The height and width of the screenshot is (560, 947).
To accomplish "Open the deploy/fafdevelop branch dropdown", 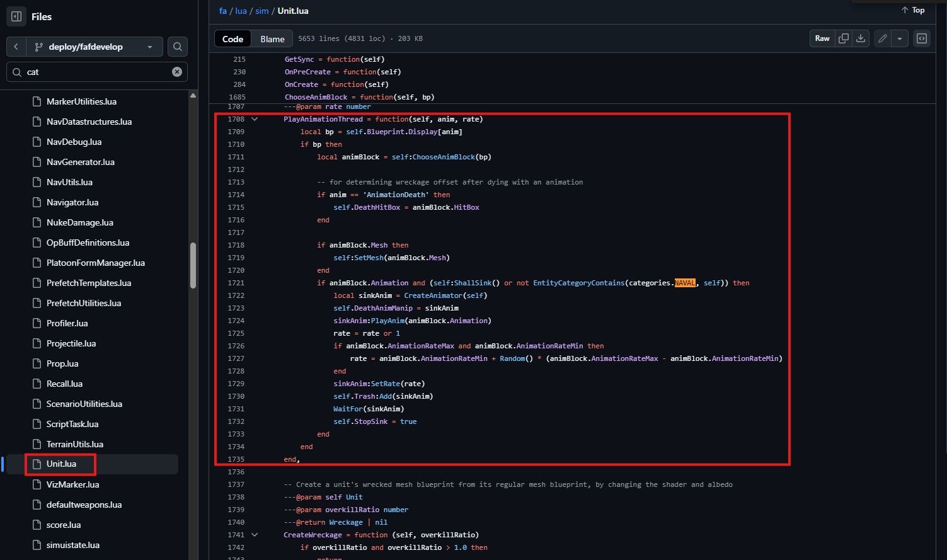I will 94,47.
